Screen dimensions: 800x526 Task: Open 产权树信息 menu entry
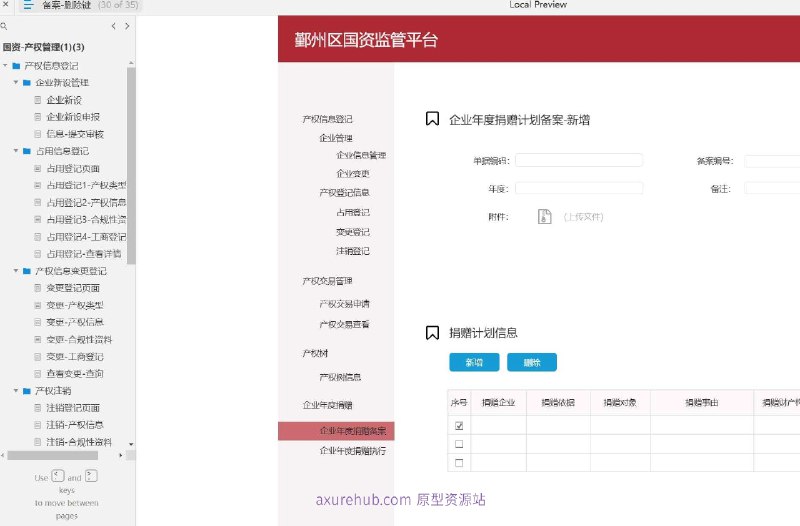340,377
